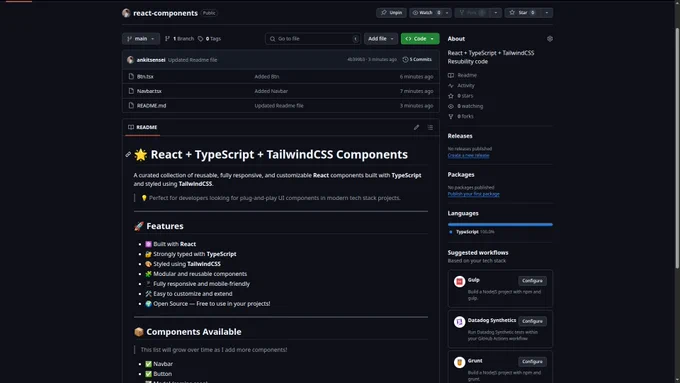
Task: Open README outline list icon
Action: 430,127
